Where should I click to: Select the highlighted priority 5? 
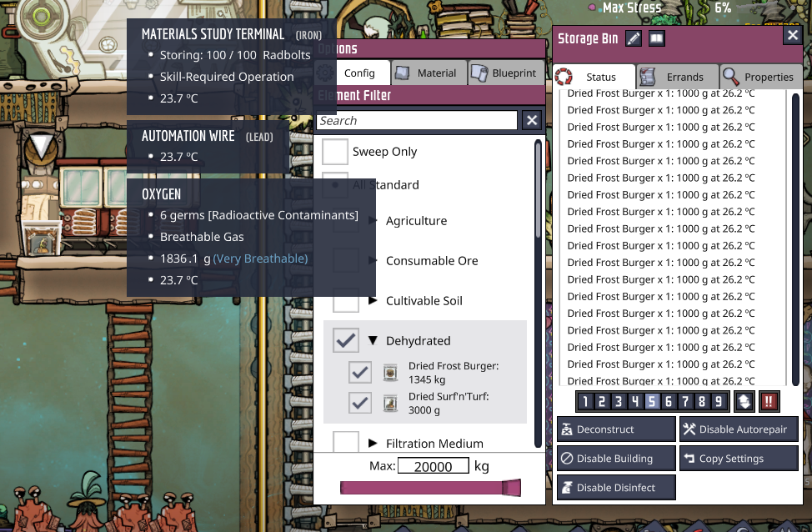(x=651, y=401)
